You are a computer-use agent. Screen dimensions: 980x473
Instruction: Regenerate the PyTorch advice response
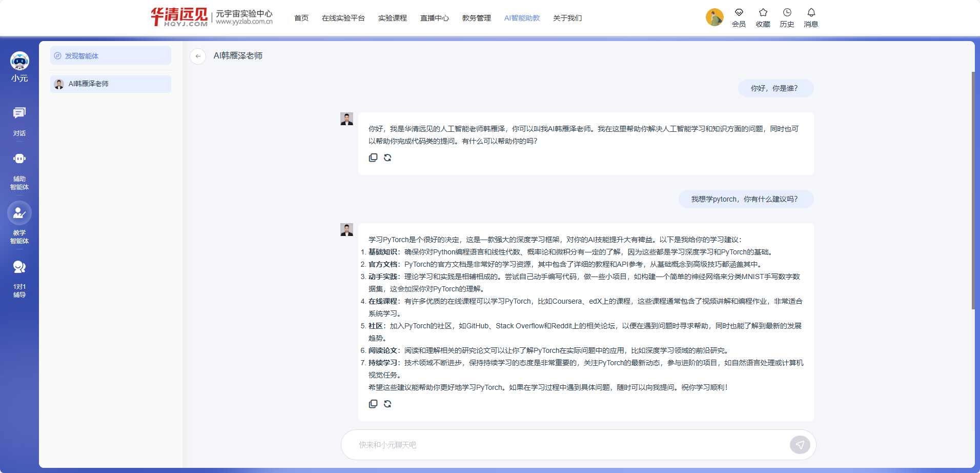[387, 404]
